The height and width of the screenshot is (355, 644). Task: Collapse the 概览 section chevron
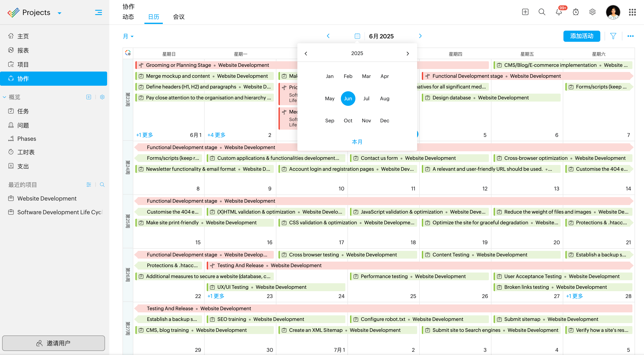(x=4, y=97)
